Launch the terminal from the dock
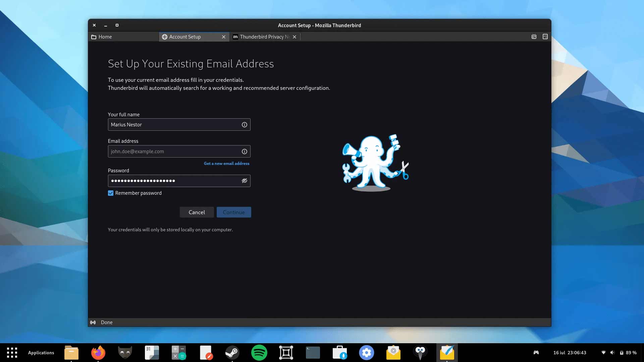 pos(313,353)
